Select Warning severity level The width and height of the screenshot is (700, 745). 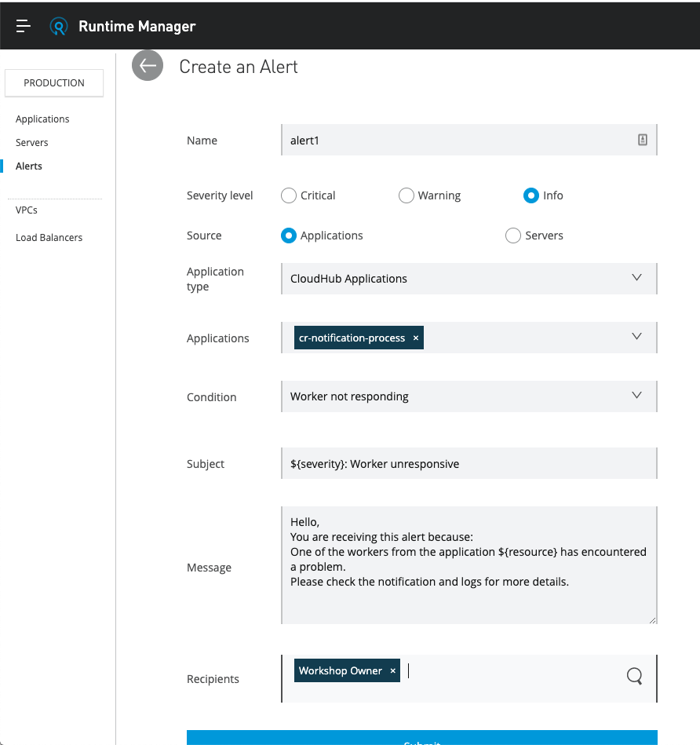point(407,195)
